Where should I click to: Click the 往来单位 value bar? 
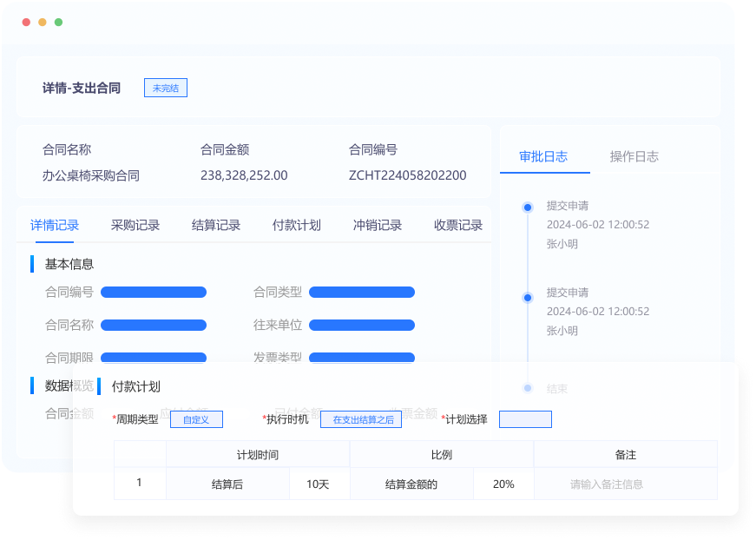tap(362, 325)
